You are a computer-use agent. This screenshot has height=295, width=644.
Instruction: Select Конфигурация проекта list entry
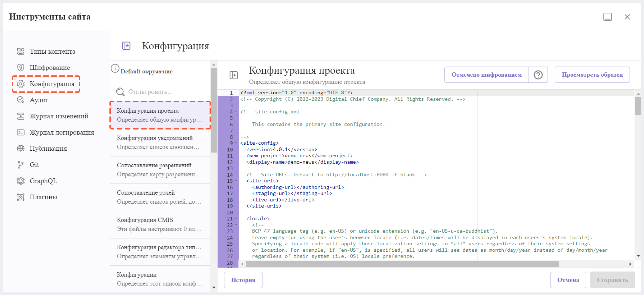(160, 115)
